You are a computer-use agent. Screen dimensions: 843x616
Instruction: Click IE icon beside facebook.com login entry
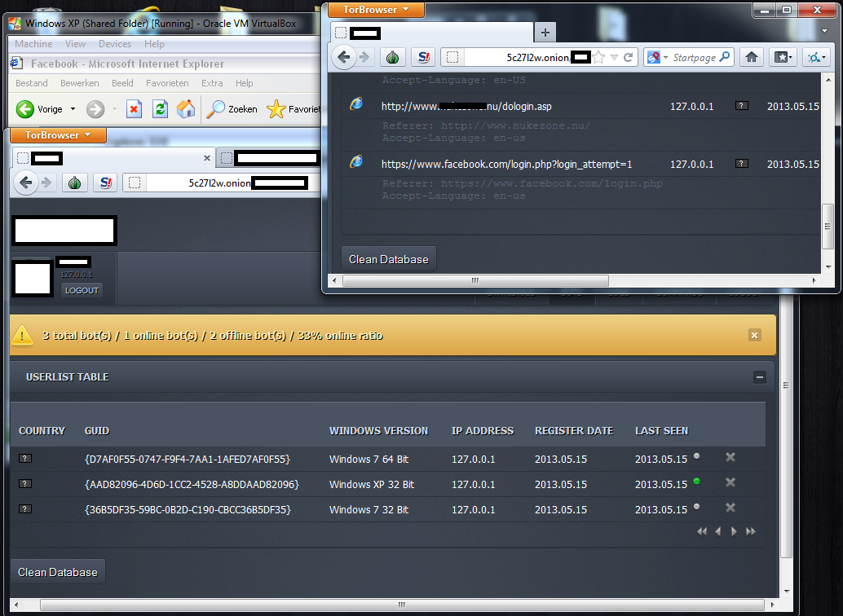pyautogui.click(x=356, y=161)
